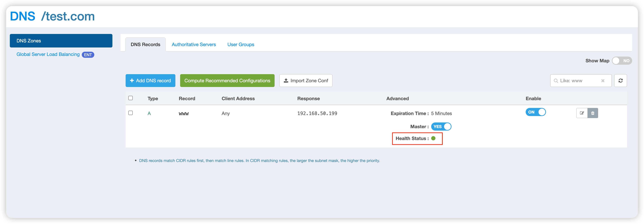The image size is (644, 224).
Task: Click the green Health Status indicator dot
Action: [434, 139]
